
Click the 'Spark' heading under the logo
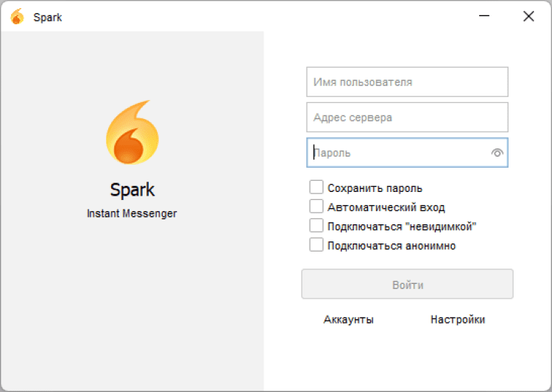pyautogui.click(x=132, y=190)
